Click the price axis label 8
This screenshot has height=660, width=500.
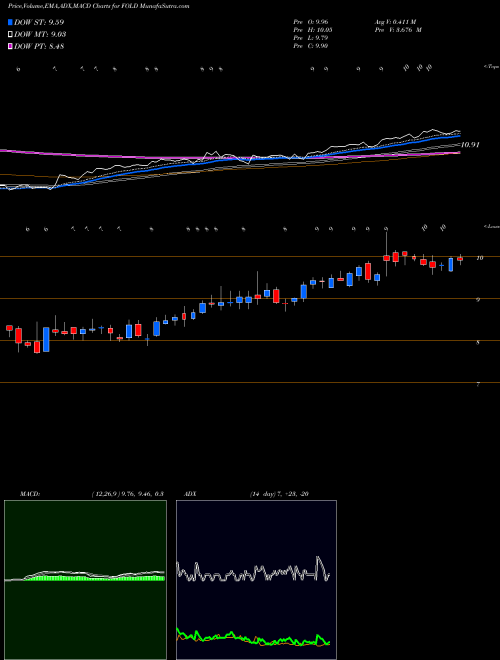tap(478, 342)
